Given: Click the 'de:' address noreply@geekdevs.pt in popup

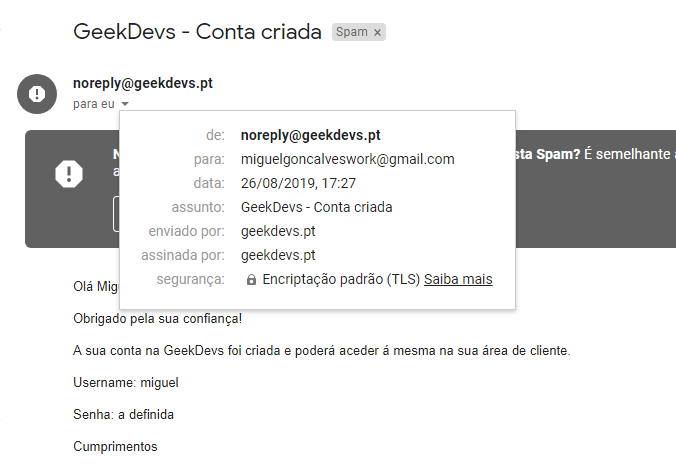Looking at the screenshot, I should tap(310, 135).
